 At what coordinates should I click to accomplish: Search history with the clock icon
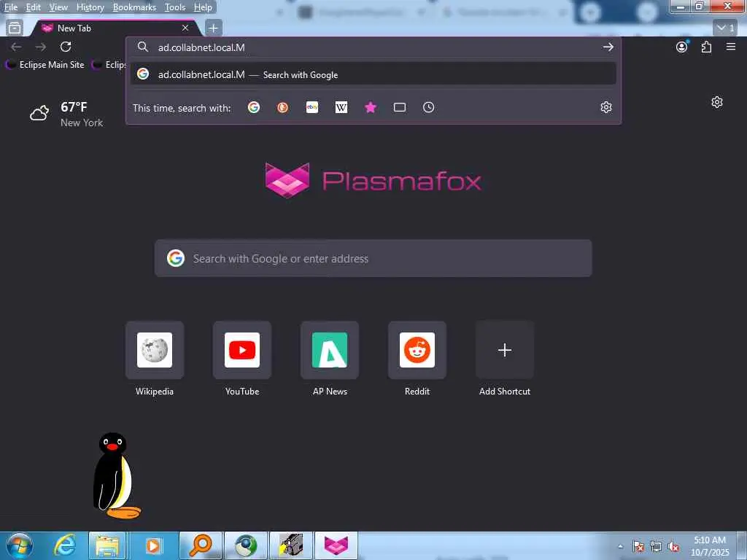(429, 108)
